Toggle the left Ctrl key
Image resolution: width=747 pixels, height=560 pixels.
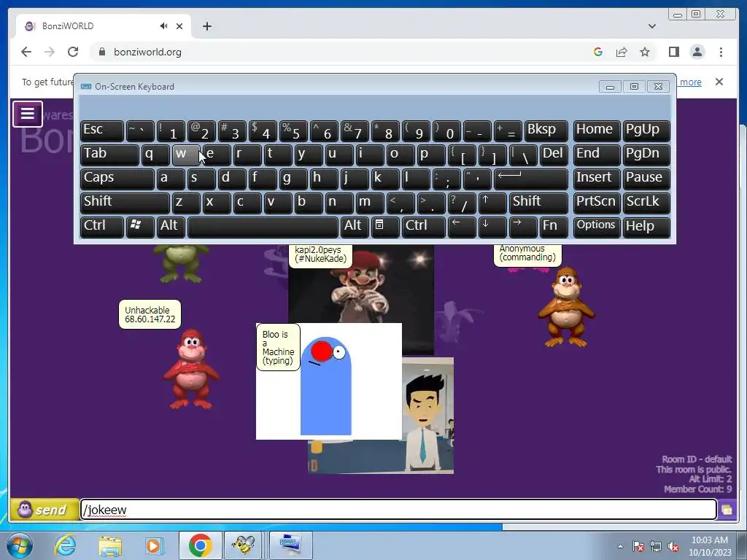tap(102, 226)
